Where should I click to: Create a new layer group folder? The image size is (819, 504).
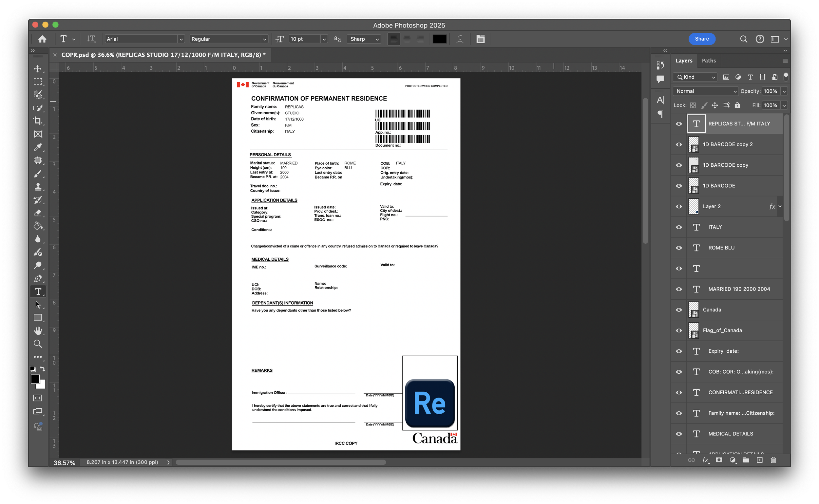tap(746, 460)
